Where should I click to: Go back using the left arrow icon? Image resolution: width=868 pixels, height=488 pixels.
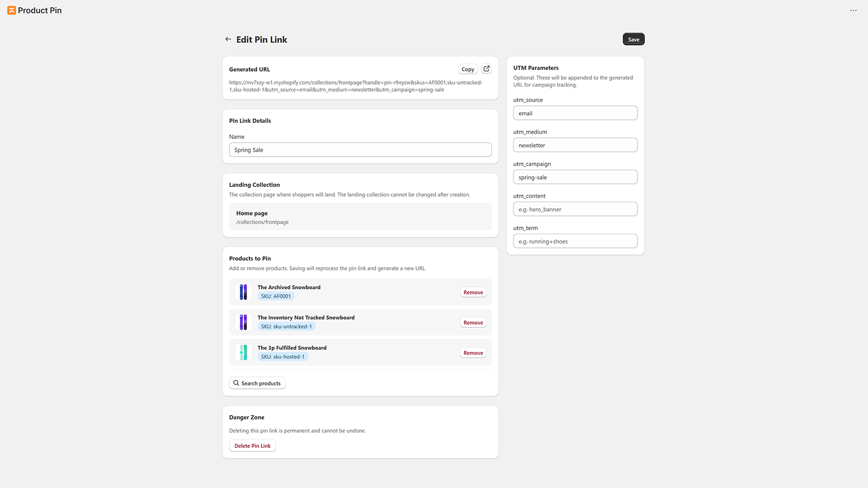(x=228, y=39)
